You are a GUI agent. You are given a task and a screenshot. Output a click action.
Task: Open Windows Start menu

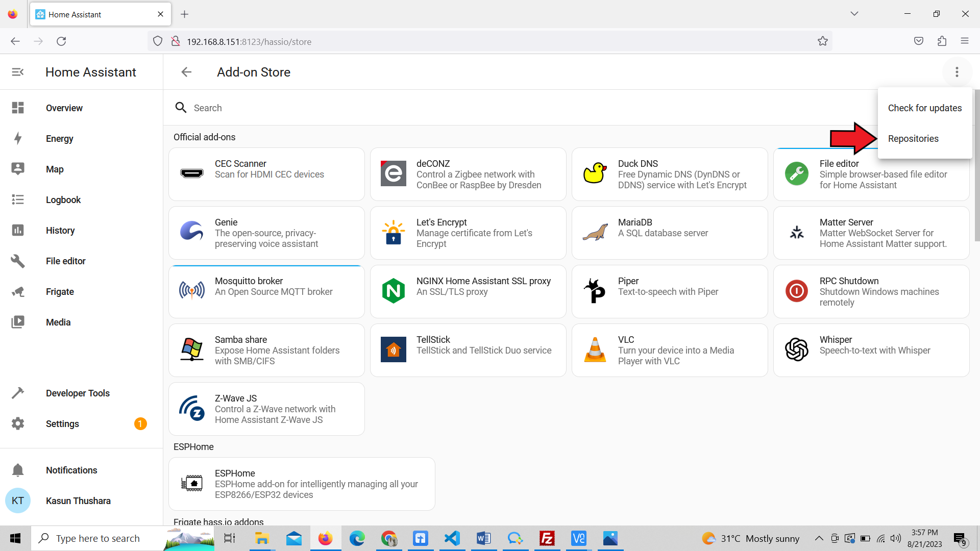point(15,538)
